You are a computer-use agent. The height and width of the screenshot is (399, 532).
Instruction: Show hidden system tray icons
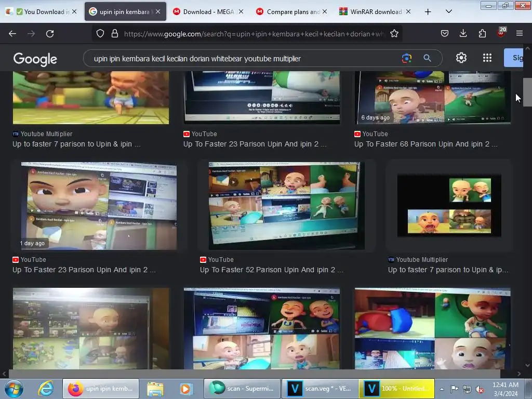(442, 389)
